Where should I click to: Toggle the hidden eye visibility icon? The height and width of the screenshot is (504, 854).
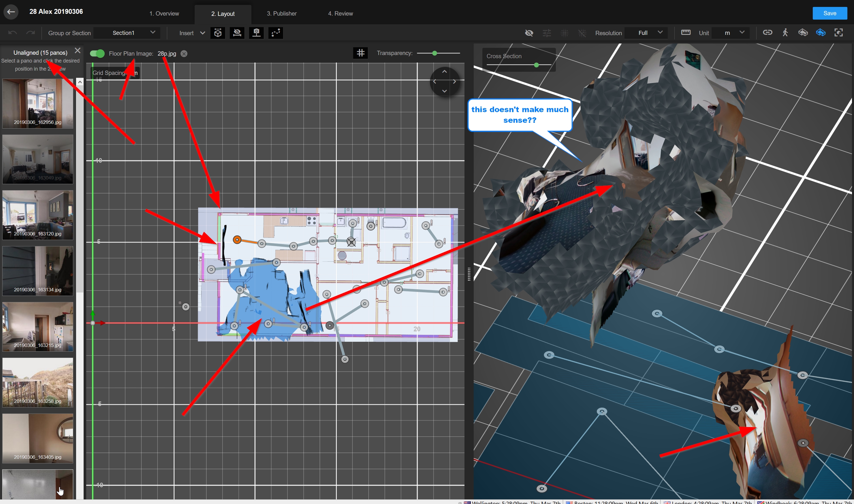pyautogui.click(x=529, y=33)
